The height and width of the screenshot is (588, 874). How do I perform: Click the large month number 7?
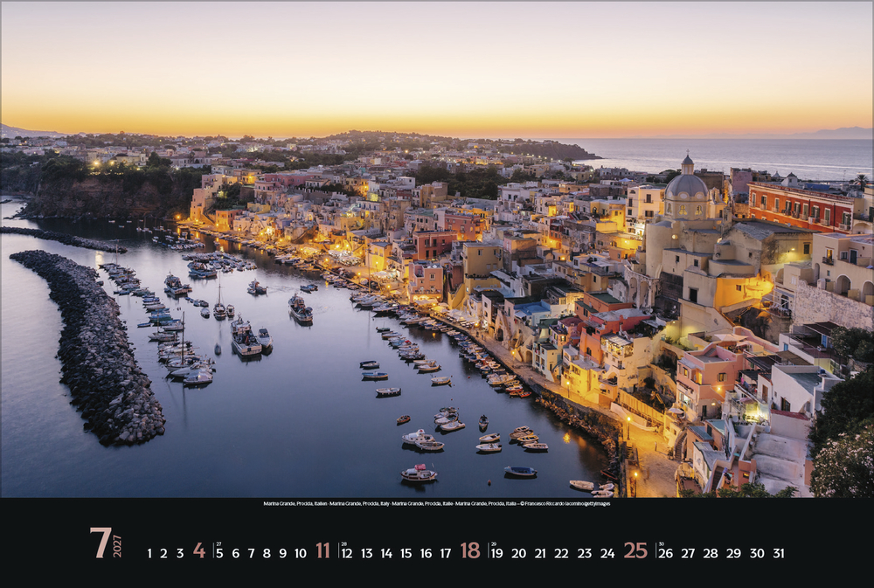tap(101, 543)
